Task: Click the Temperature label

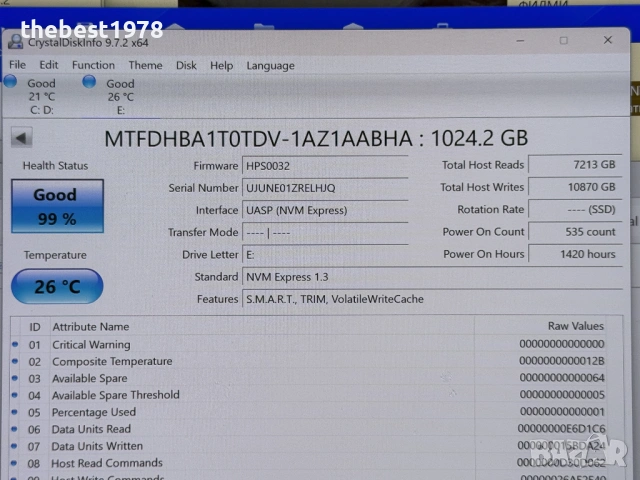Action: [x=55, y=255]
